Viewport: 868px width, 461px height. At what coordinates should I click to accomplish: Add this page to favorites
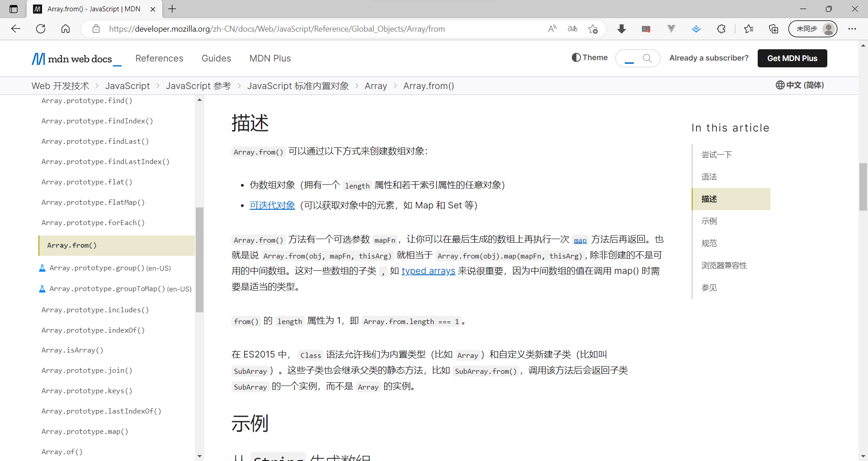pos(593,28)
